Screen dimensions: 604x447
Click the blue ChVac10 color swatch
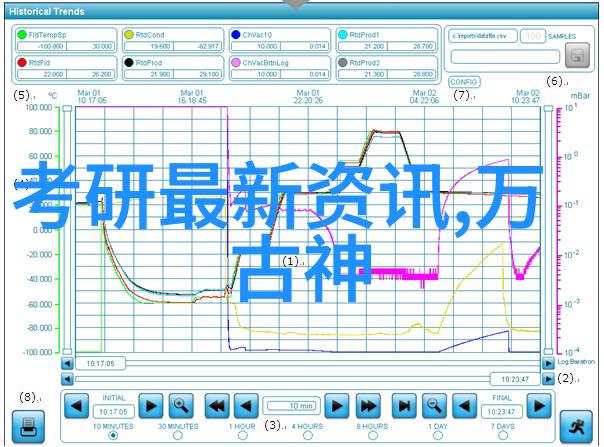pyautogui.click(x=236, y=35)
